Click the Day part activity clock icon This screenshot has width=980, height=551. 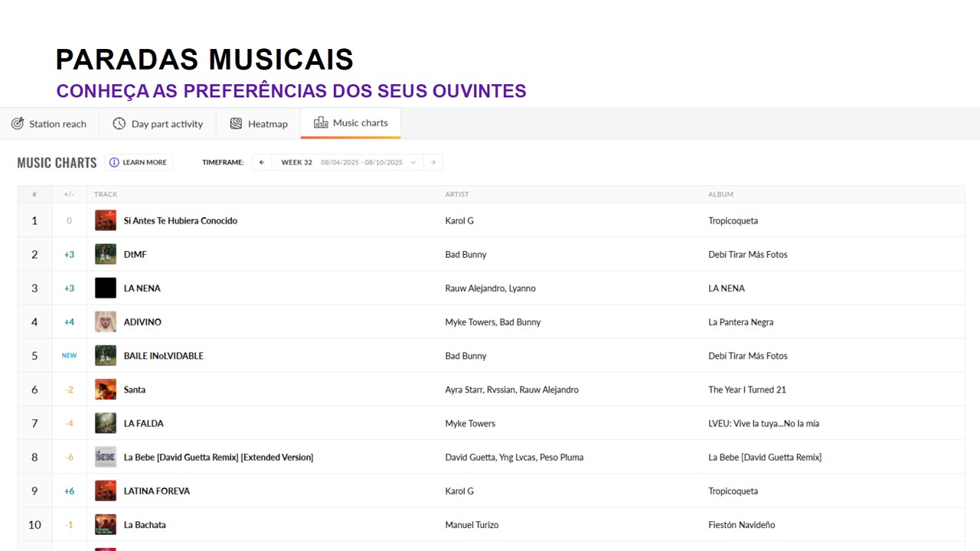119,123
